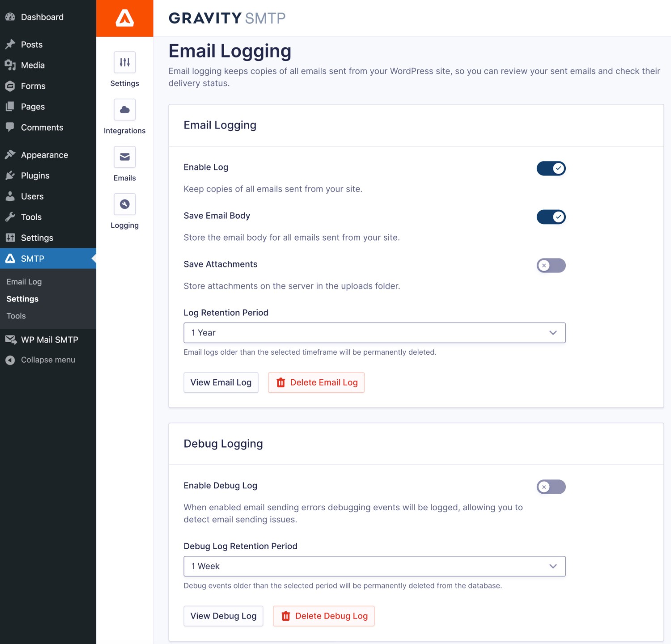Click the Plugins plug icon
The width and height of the screenshot is (671, 644).
click(x=10, y=175)
